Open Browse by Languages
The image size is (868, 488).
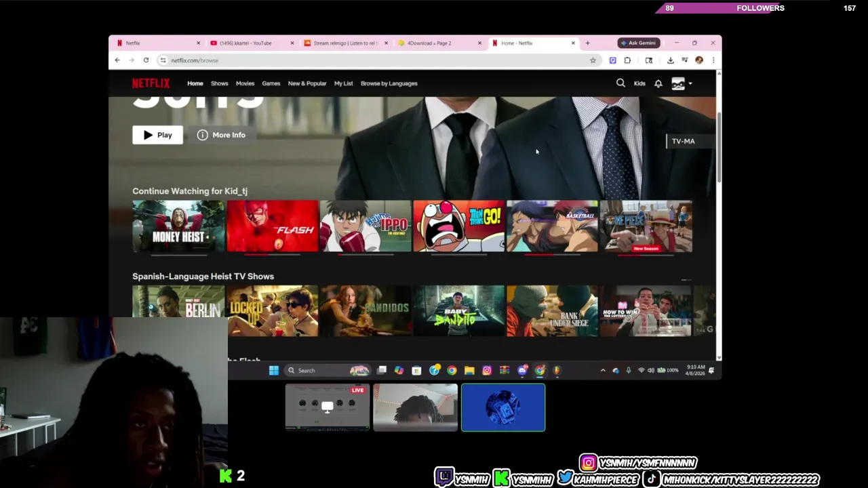point(389,83)
